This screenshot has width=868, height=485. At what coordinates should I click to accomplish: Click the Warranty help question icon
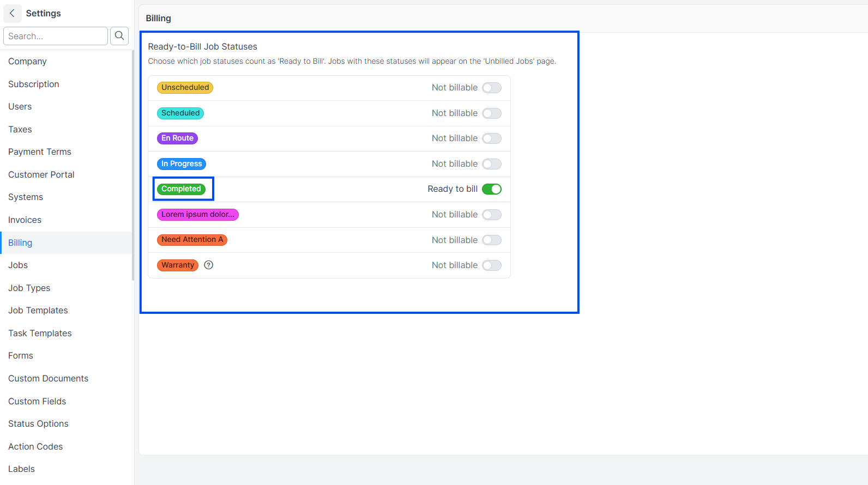[209, 265]
